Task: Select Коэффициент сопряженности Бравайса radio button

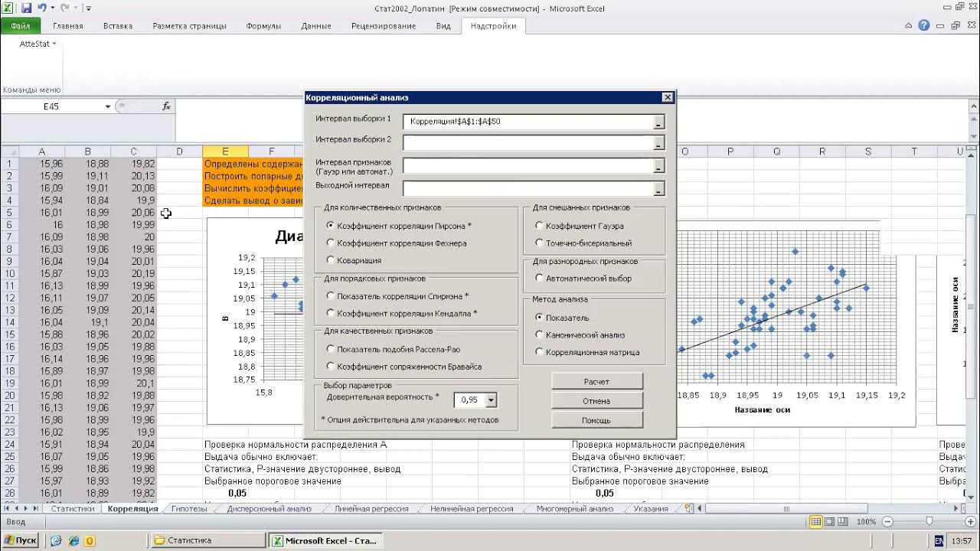Action: coord(331,367)
